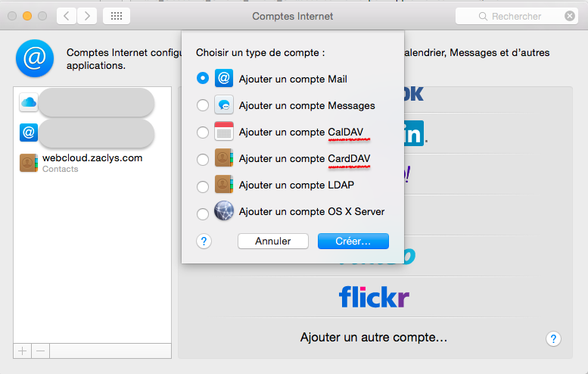Screen dimensions: 588x374
Task: Click the Flickr account provider
Action: (x=374, y=297)
